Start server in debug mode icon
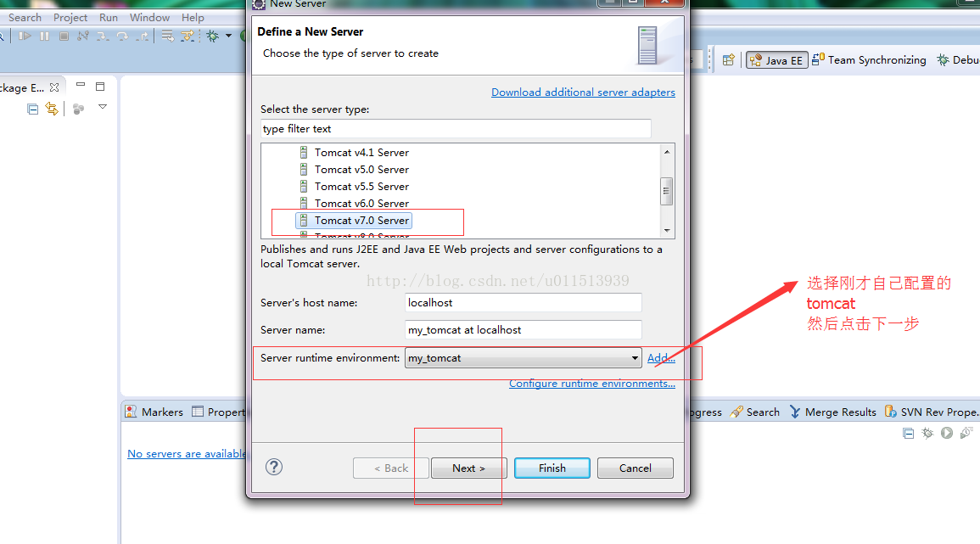Screen dimensions: 980x544 (927, 433)
